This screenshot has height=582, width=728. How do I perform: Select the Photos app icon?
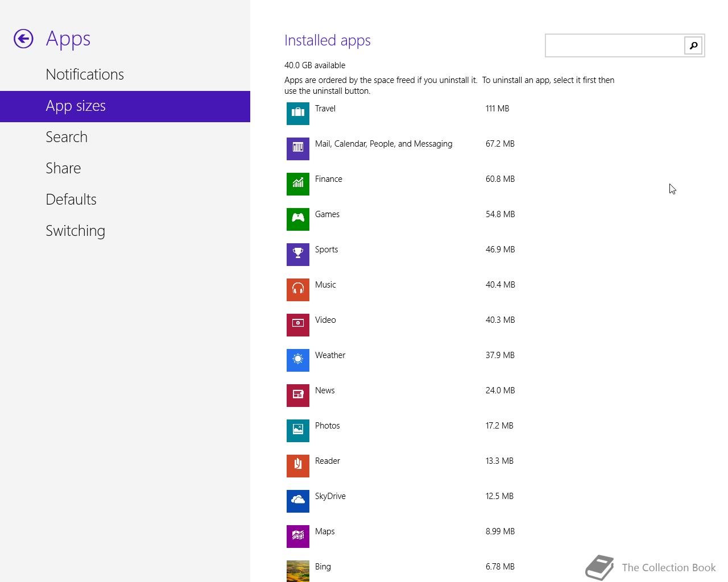[298, 431]
